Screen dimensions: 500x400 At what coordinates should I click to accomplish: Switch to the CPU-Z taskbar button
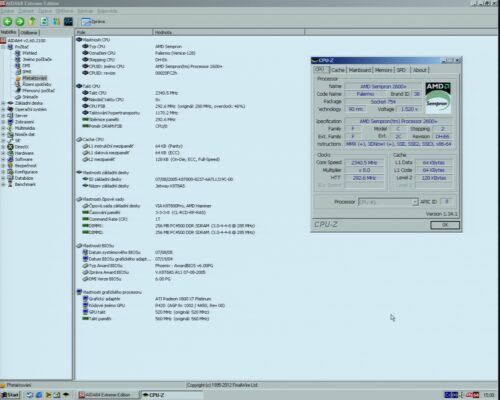click(172, 395)
